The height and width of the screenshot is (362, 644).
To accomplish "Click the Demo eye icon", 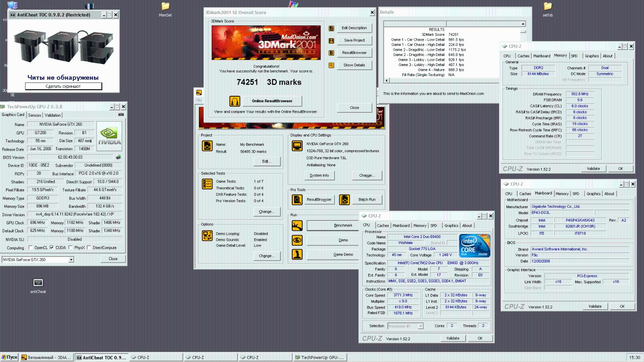I will pyautogui.click(x=297, y=240).
